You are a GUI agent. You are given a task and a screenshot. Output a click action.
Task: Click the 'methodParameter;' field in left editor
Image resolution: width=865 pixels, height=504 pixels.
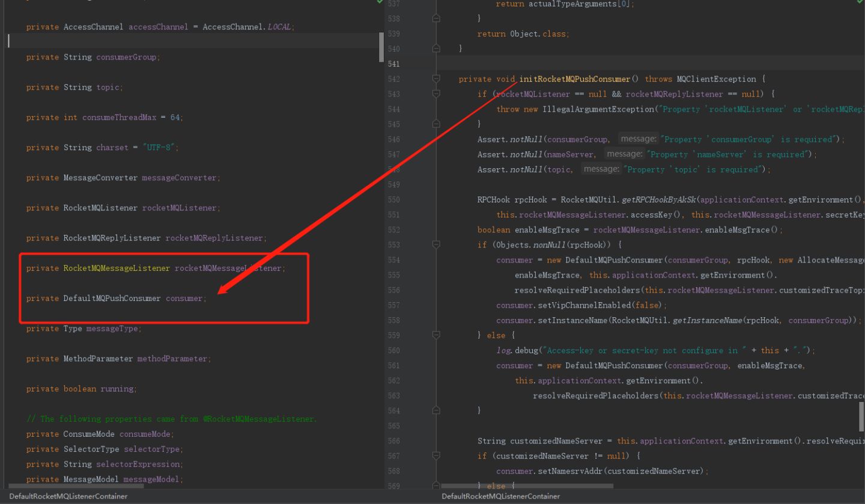pos(174,359)
